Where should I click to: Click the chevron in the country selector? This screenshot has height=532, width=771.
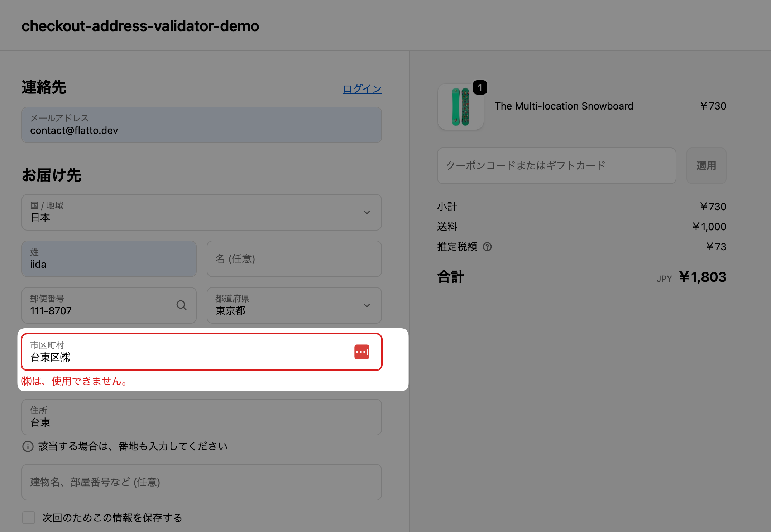367,212
